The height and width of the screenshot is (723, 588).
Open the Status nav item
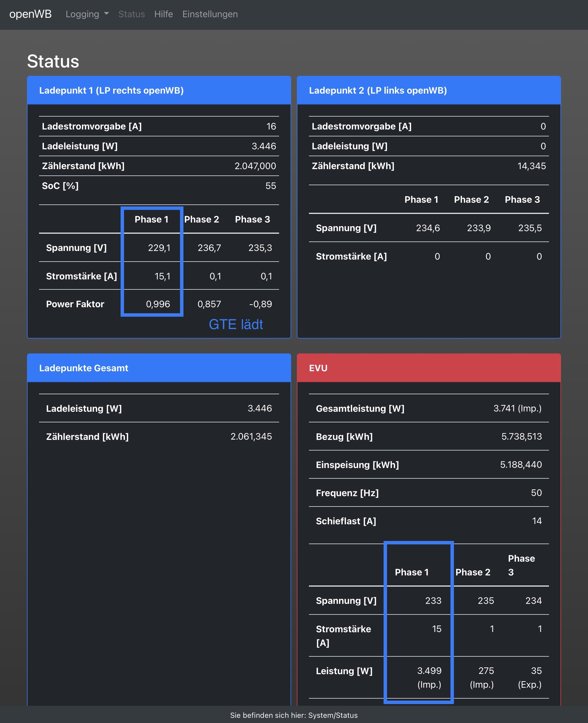[x=131, y=14]
